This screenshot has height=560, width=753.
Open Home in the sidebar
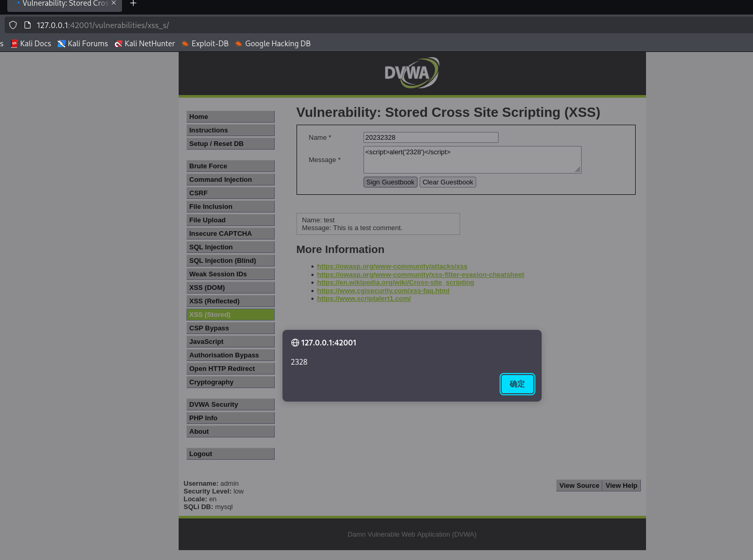tap(230, 116)
